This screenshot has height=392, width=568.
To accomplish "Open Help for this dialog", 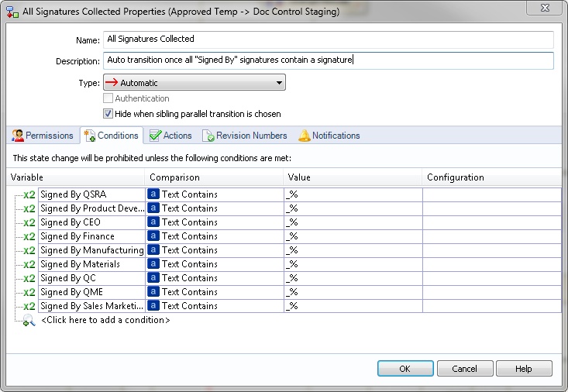I will [x=524, y=369].
